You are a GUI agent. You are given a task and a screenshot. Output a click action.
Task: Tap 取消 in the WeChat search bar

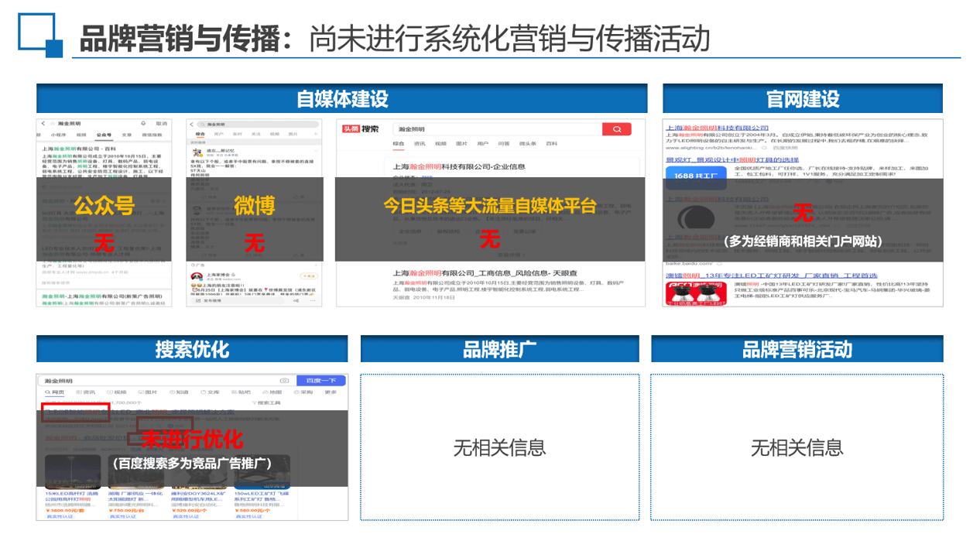point(161,124)
